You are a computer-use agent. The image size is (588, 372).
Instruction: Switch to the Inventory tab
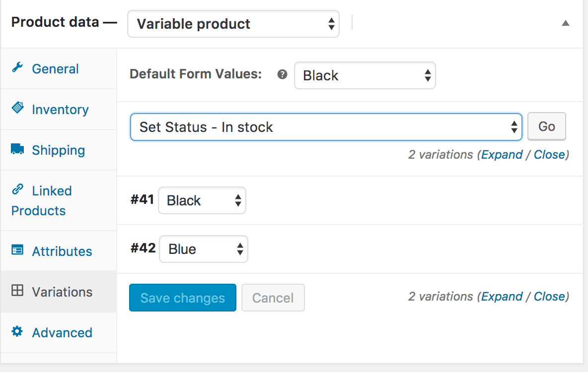coord(60,110)
